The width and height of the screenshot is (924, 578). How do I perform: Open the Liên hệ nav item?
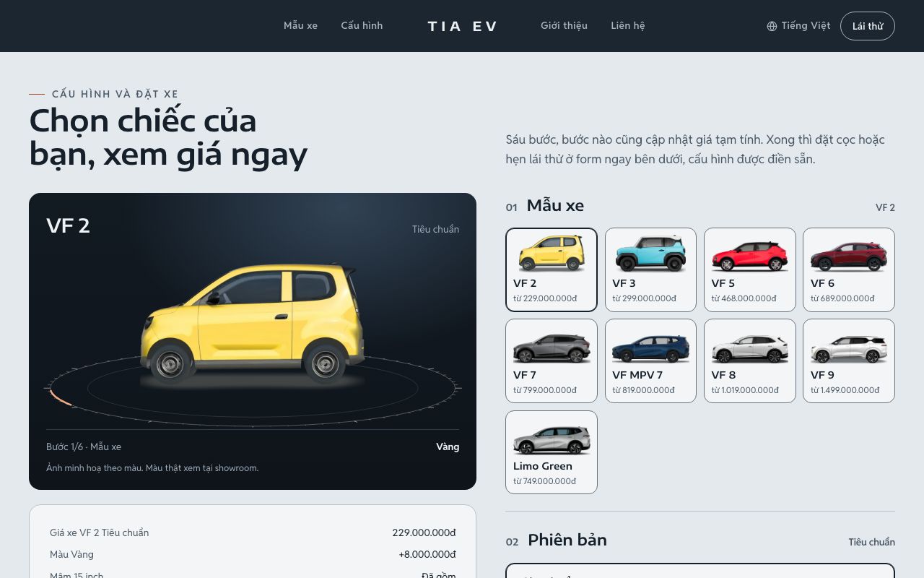tap(628, 25)
